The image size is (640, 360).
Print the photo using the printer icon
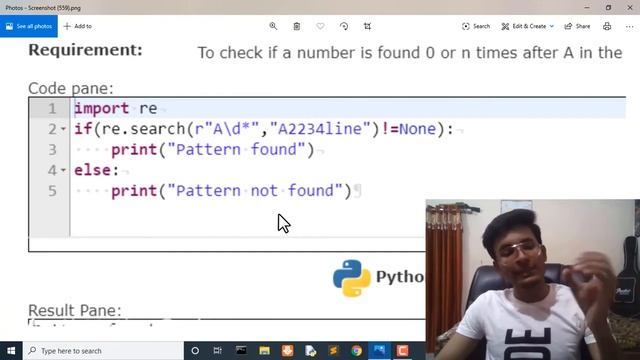tap(607, 26)
